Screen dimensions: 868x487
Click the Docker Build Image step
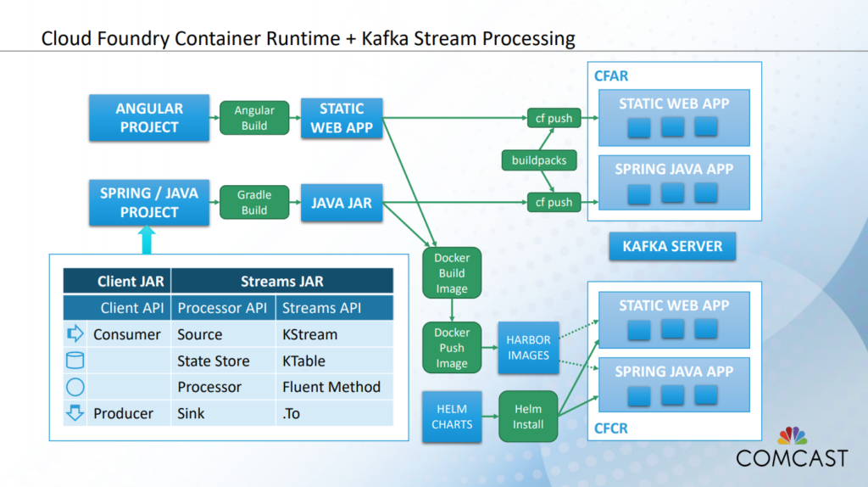[452, 272]
